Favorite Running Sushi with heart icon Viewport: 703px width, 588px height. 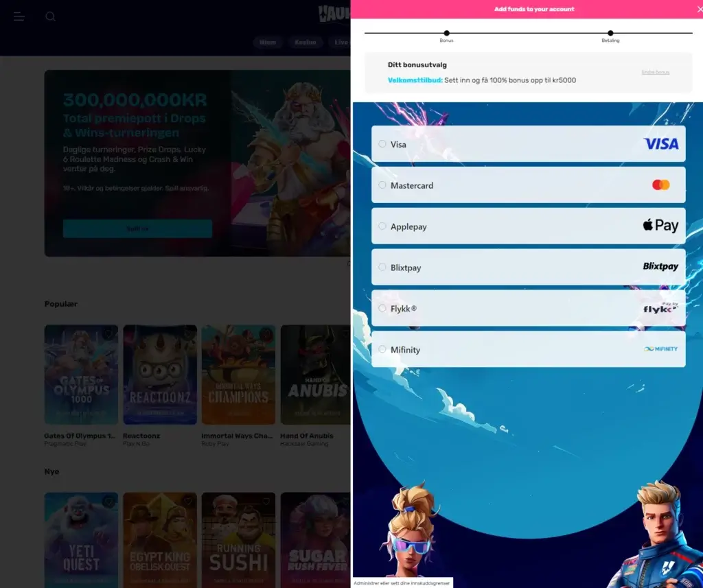[x=266, y=502]
